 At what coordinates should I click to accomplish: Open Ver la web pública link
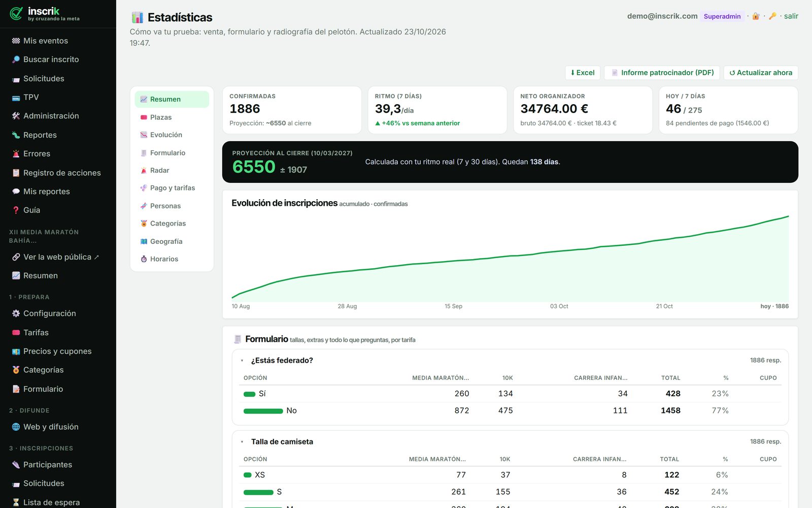[58, 257]
